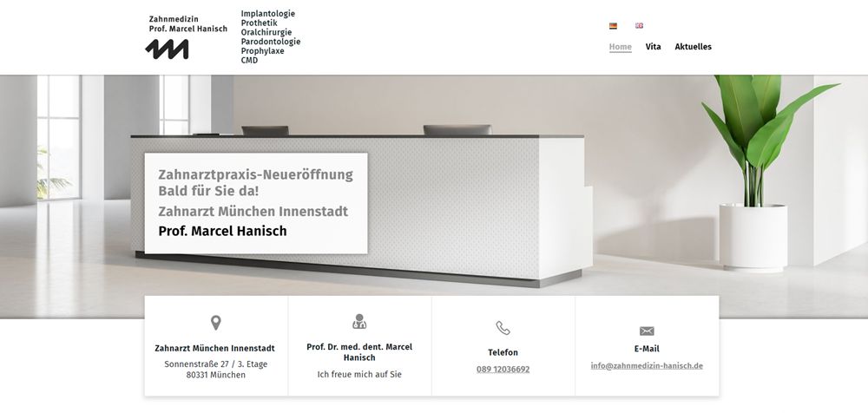This screenshot has height=413, width=868.
Task: Switch language using the German flag
Action: [x=613, y=26]
